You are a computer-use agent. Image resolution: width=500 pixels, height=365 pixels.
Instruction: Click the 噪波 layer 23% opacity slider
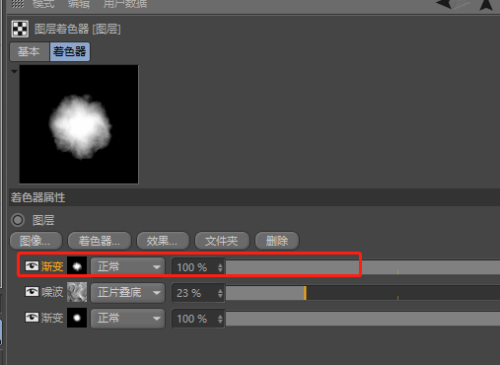click(x=363, y=293)
